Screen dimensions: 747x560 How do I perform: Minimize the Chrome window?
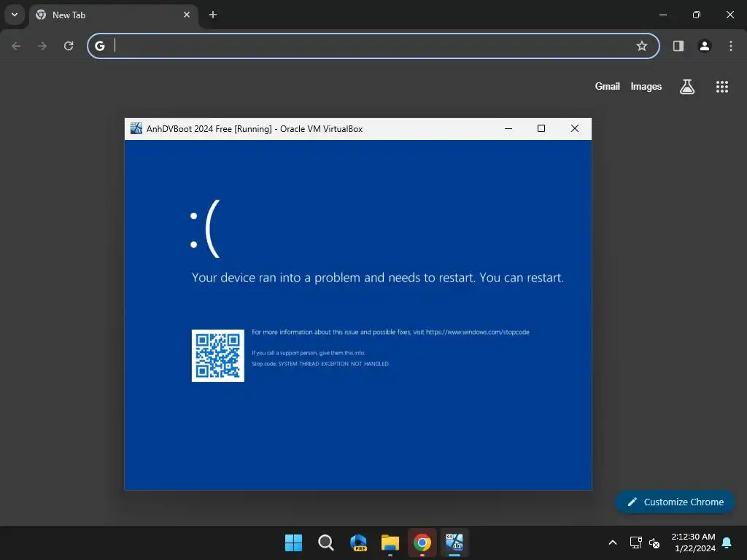tap(662, 15)
